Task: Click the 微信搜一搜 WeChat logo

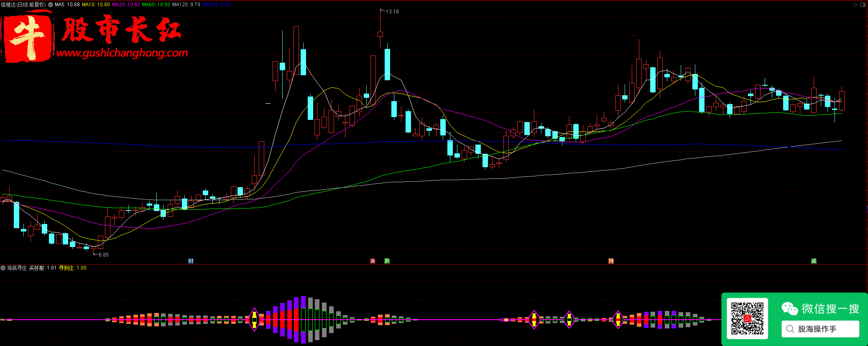Action: [x=789, y=309]
